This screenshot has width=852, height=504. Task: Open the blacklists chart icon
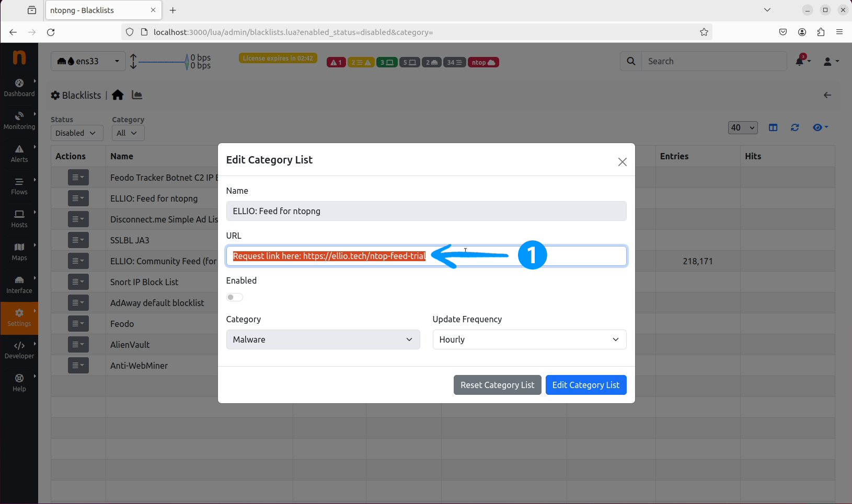[x=137, y=95]
